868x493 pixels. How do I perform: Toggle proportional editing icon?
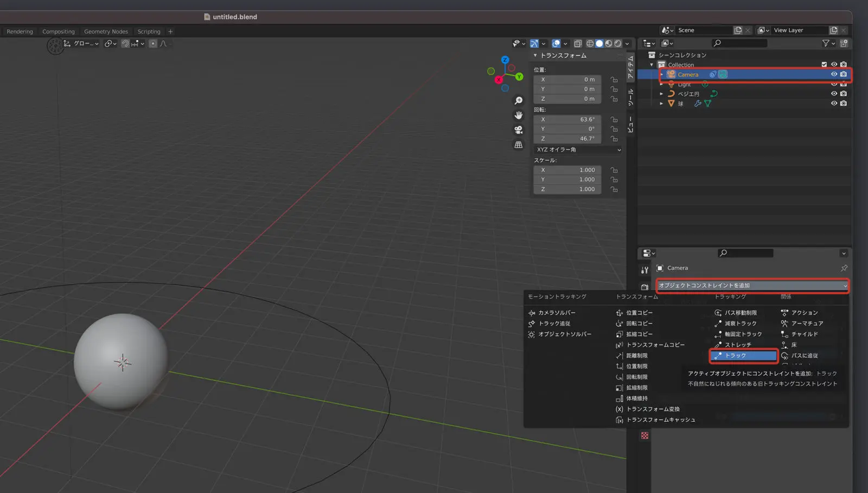click(x=153, y=43)
